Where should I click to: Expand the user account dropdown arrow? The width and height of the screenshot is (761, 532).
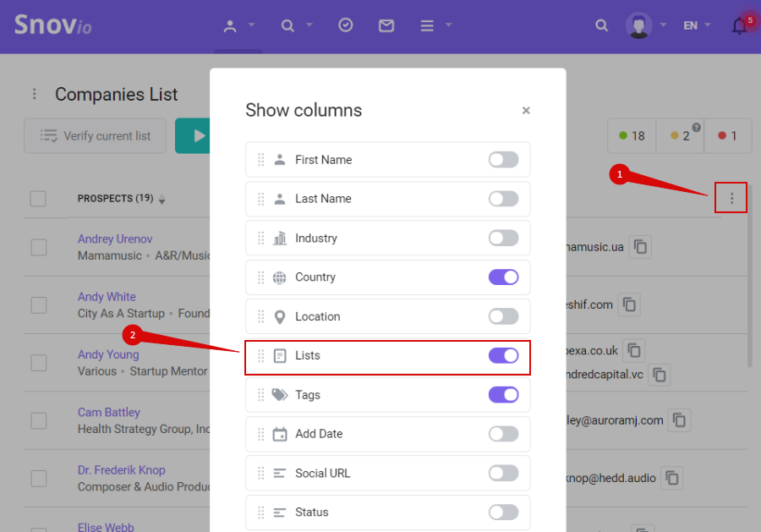[x=663, y=25]
